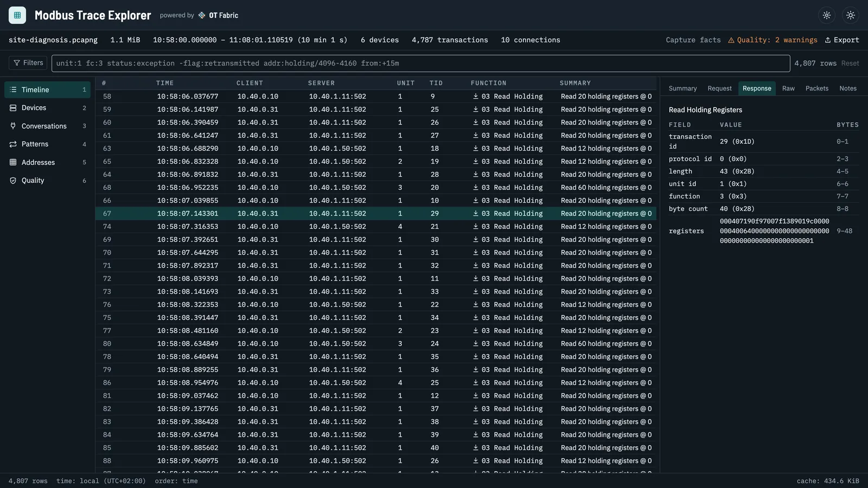868x488 pixels.
Task: Open Quality: 2 warnings link
Action: tap(773, 40)
